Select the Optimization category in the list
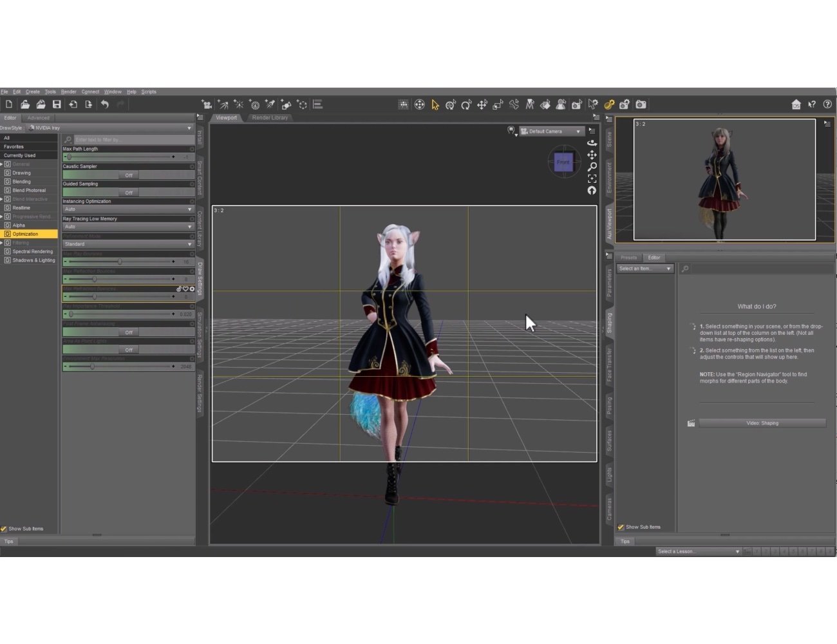This screenshot has width=837, height=644. tap(28, 234)
